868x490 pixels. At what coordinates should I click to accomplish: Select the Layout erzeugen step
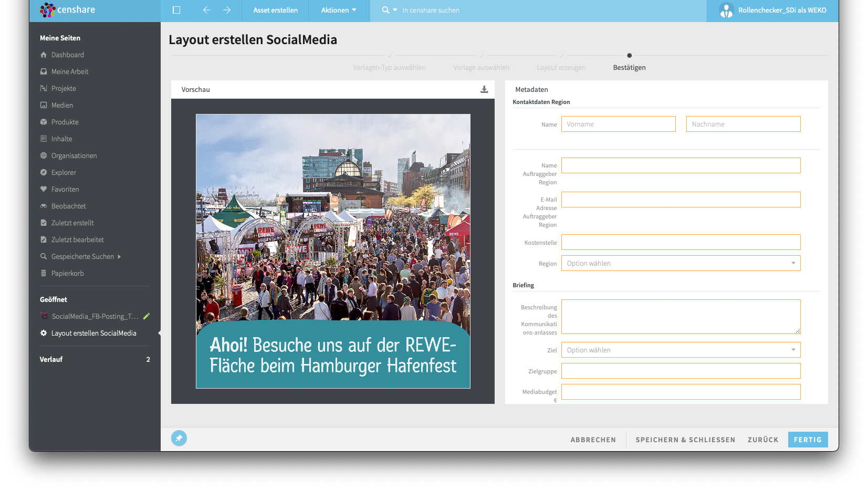pos(561,67)
